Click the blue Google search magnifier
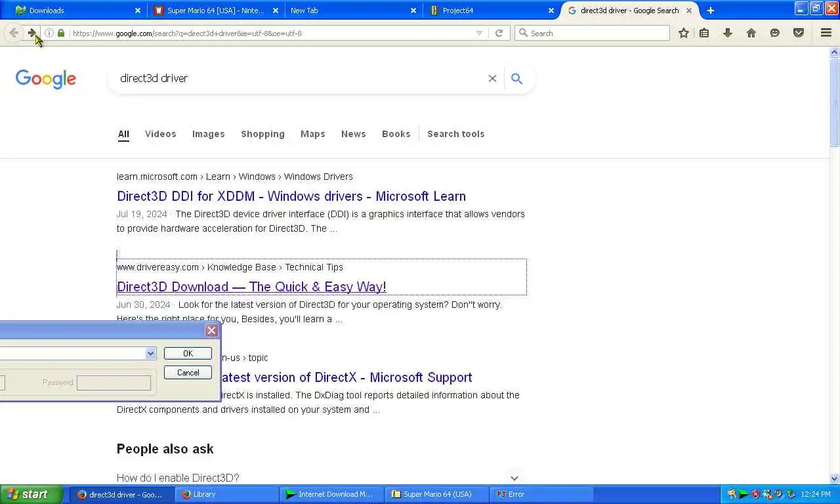 point(516,79)
